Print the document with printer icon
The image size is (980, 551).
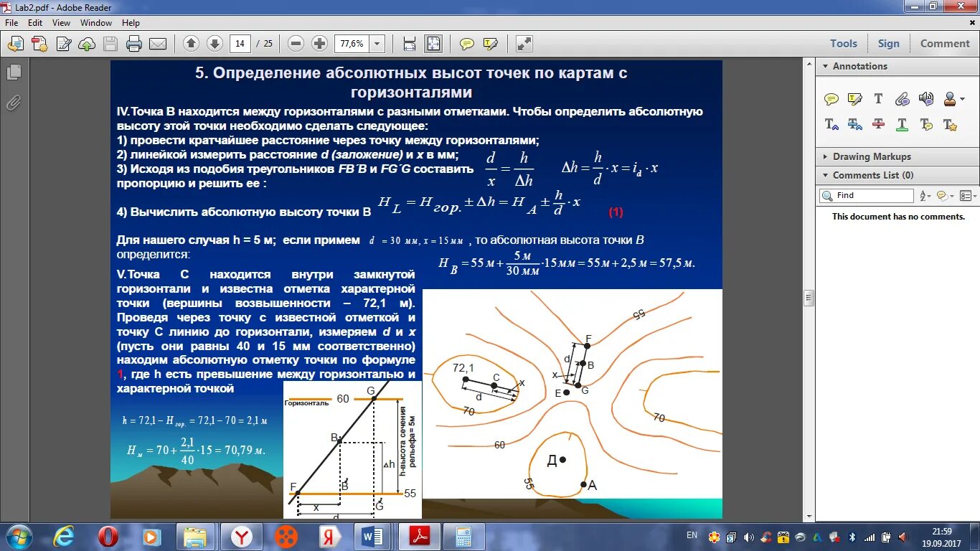(133, 44)
